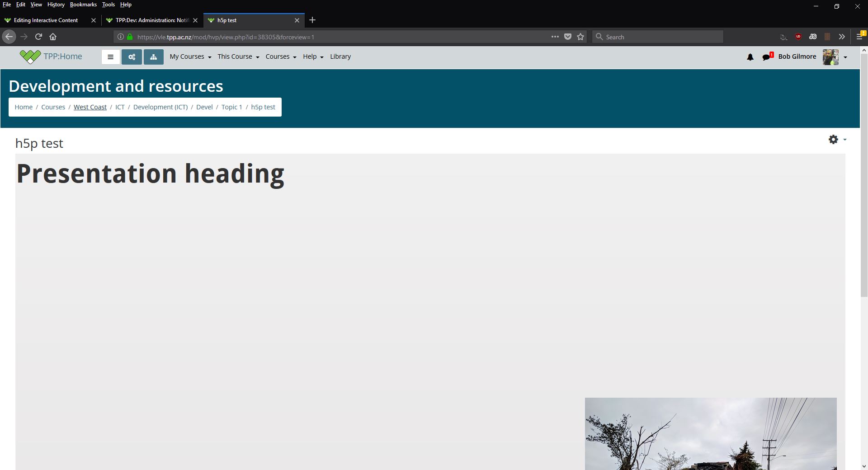Open the h5p test breadcrumb link
The image size is (868, 470).
coord(263,107)
